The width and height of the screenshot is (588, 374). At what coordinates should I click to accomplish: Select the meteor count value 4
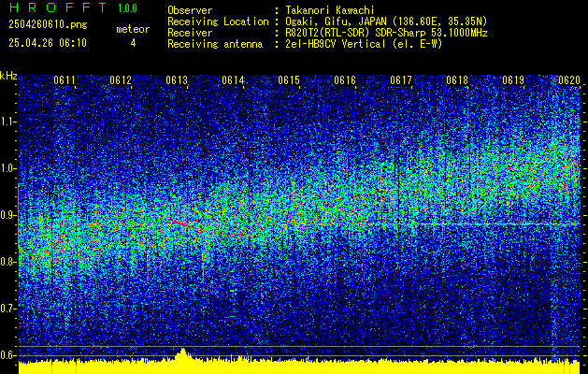tap(133, 43)
